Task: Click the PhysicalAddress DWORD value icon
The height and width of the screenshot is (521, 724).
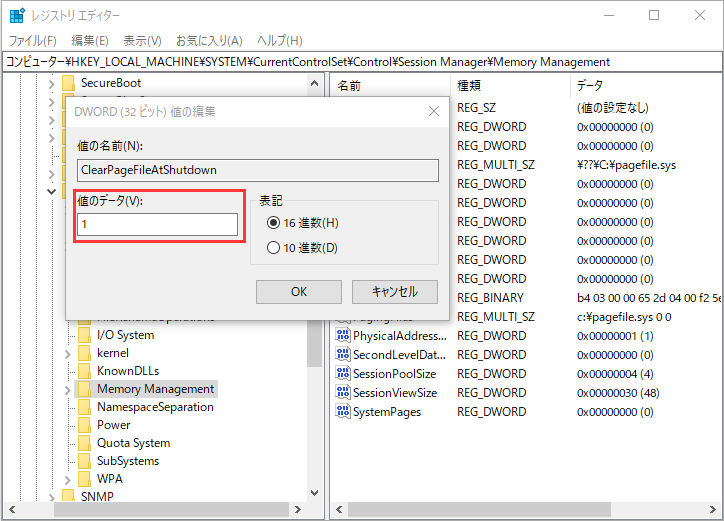Action: (343, 336)
